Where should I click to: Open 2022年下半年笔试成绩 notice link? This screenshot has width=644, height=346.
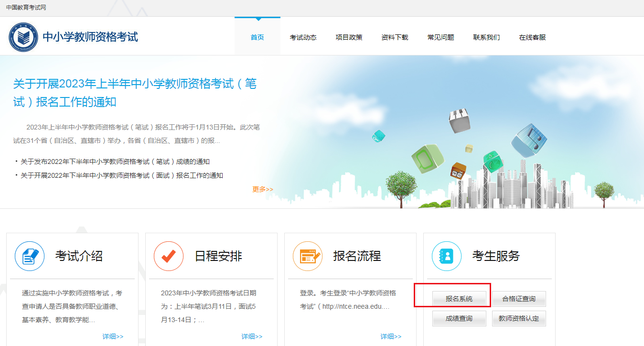(x=115, y=162)
